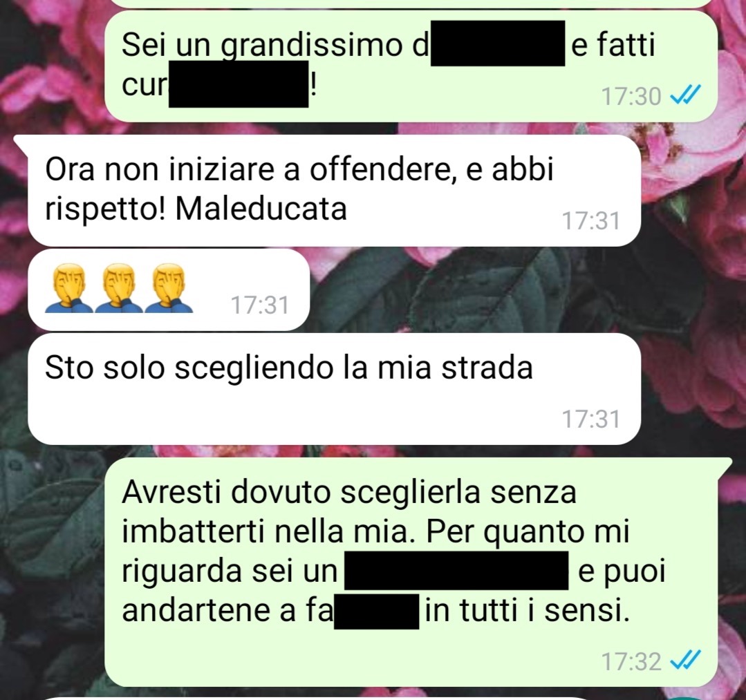Tap the 17:30 timestamp

pos(631,97)
